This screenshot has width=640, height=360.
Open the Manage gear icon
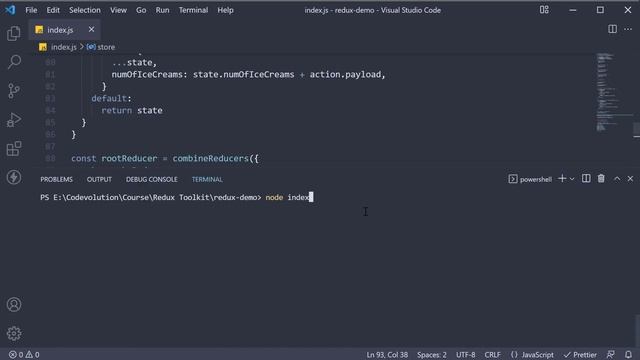pyautogui.click(x=14, y=333)
